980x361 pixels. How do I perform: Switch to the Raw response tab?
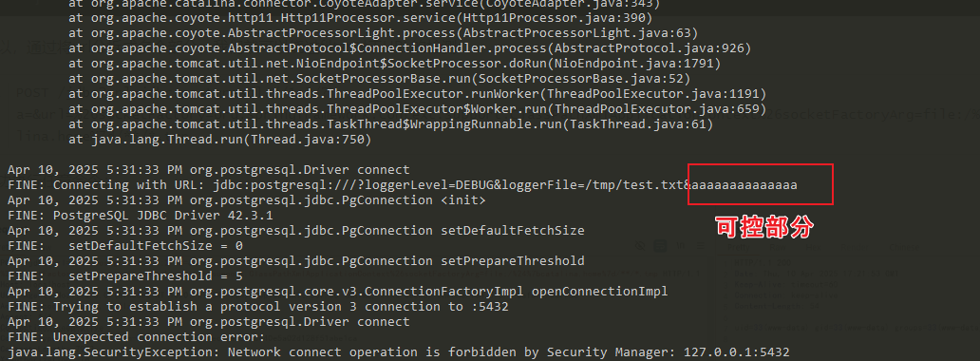tap(778, 248)
